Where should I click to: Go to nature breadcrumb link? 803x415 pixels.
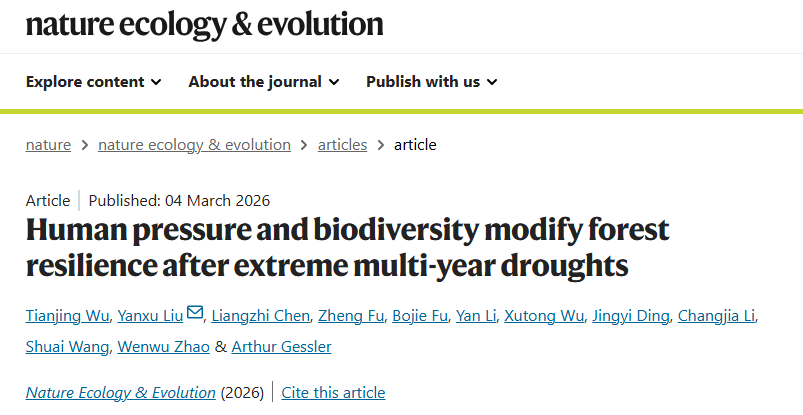click(x=48, y=144)
